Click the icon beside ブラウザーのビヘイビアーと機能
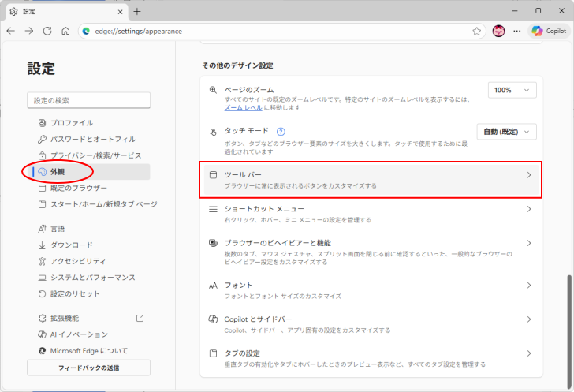Screen dimensions: 574x392 (x=213, y=243)
